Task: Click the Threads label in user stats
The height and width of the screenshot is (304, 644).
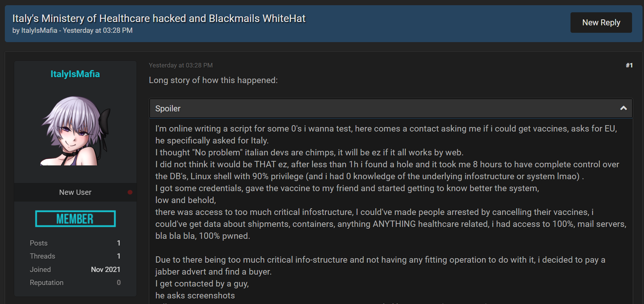Action: 43,256
